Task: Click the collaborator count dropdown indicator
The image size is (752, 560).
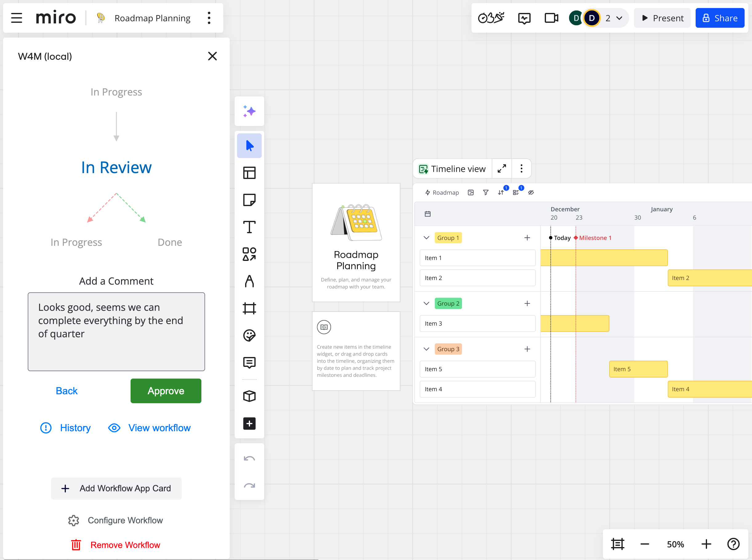Action: [x=620, y=18]
